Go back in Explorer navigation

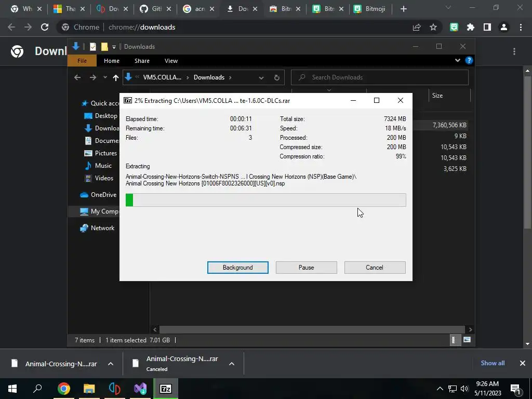(x=77, y=78)
